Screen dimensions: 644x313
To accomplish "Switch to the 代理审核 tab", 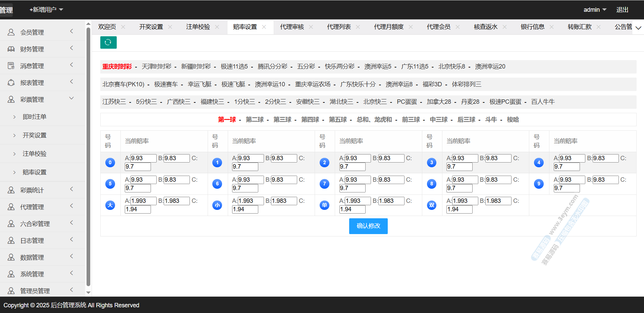I will point(292,27).
